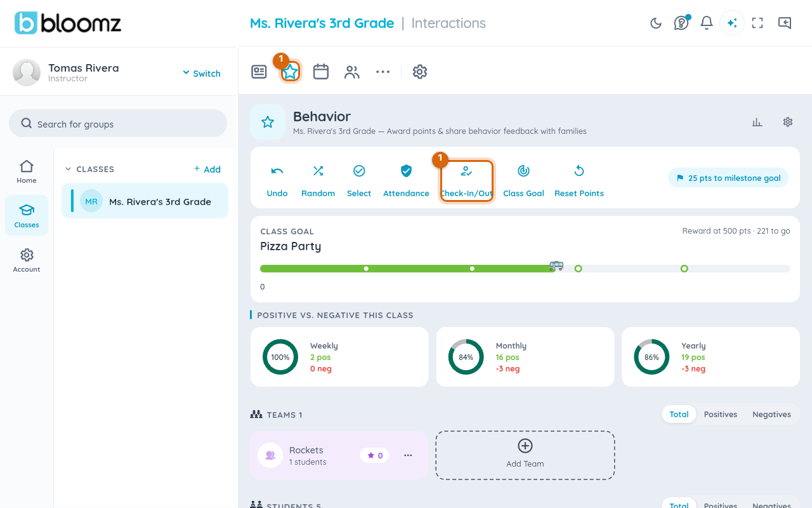Image resolution: width=812 pixels, height=508 pixels.
Task: Click Reset Points
Action: point(579,181)
